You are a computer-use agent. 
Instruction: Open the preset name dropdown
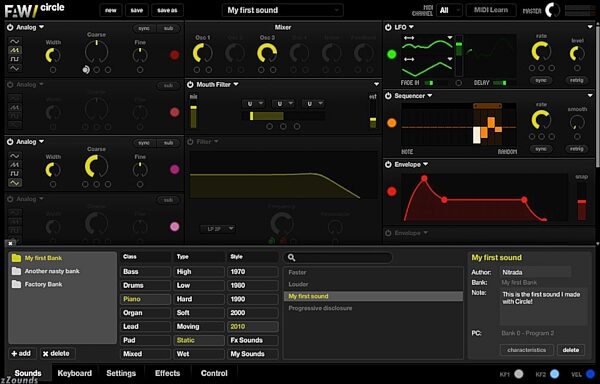coord(282,10)
